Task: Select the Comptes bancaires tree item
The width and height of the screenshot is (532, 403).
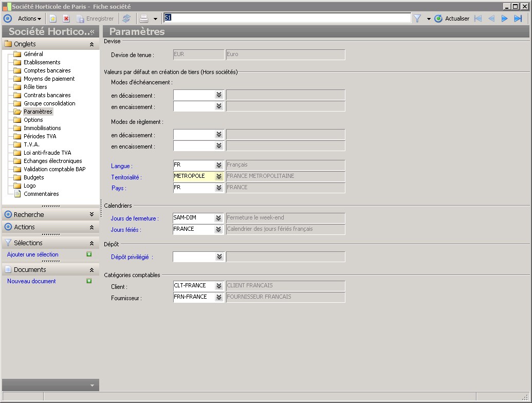Action: 47,70
